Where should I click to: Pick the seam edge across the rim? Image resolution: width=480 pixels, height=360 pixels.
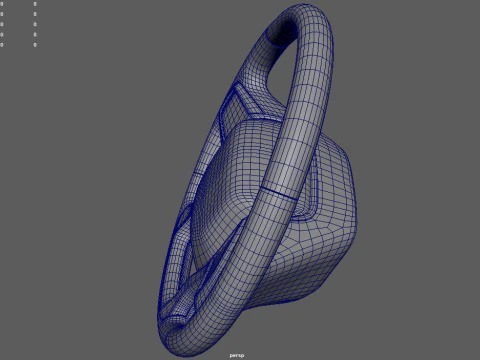coord(278,193)
